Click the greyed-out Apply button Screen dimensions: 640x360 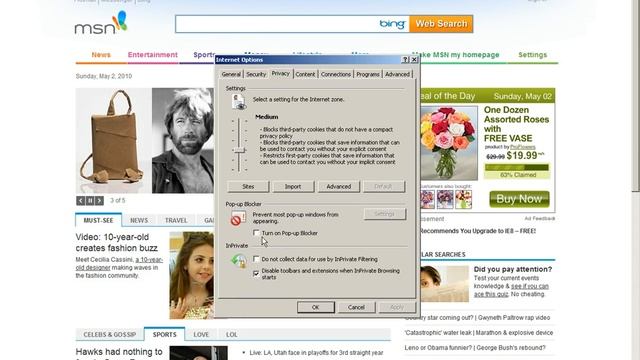pyautogui.click(x=397, y=307)
